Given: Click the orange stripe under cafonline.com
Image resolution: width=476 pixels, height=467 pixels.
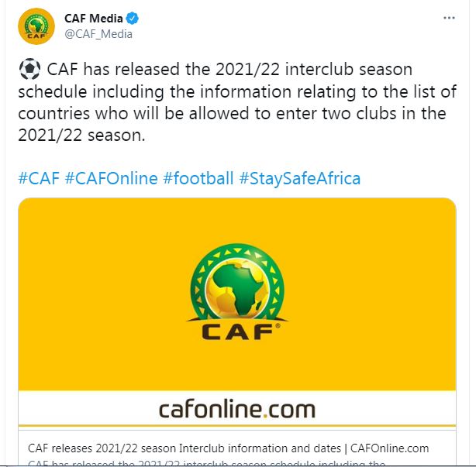Looking at the screenshot, I should click(x=237, y=427).
